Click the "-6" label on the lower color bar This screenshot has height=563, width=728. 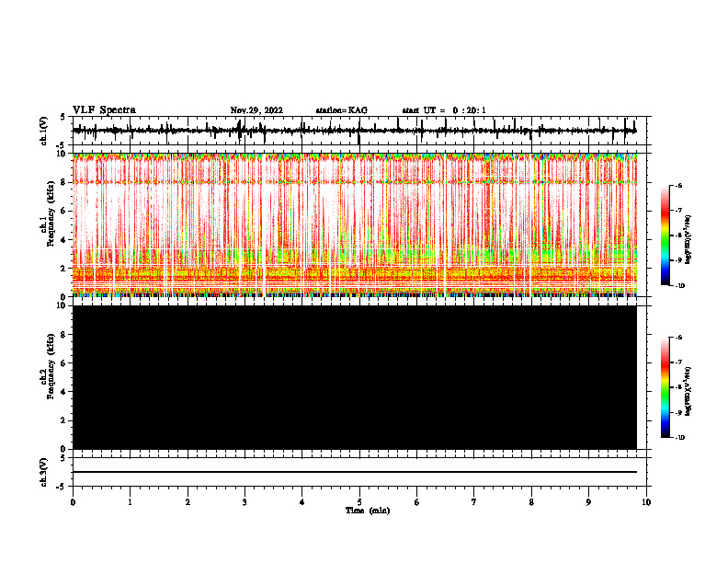point(678,338)
